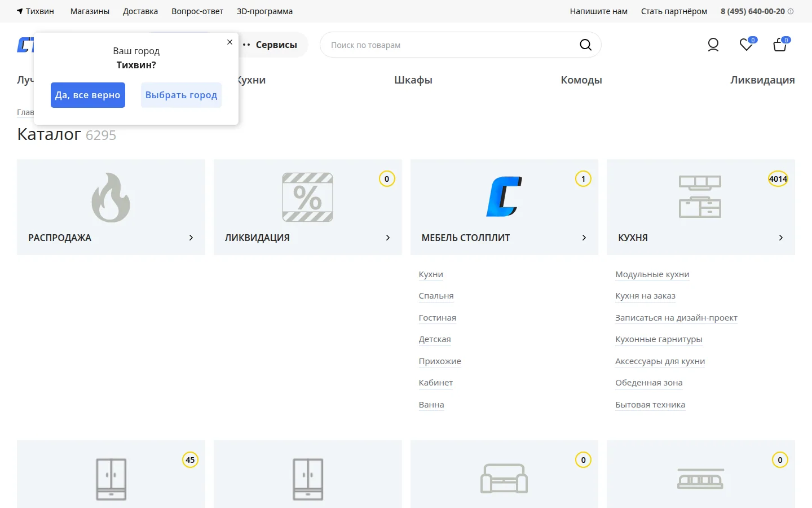Image resolution: width=812 pixels, height=508 pixels.
Task: Open Вопрос-ответ in the top menu
Action: click(x=197, y=11)
